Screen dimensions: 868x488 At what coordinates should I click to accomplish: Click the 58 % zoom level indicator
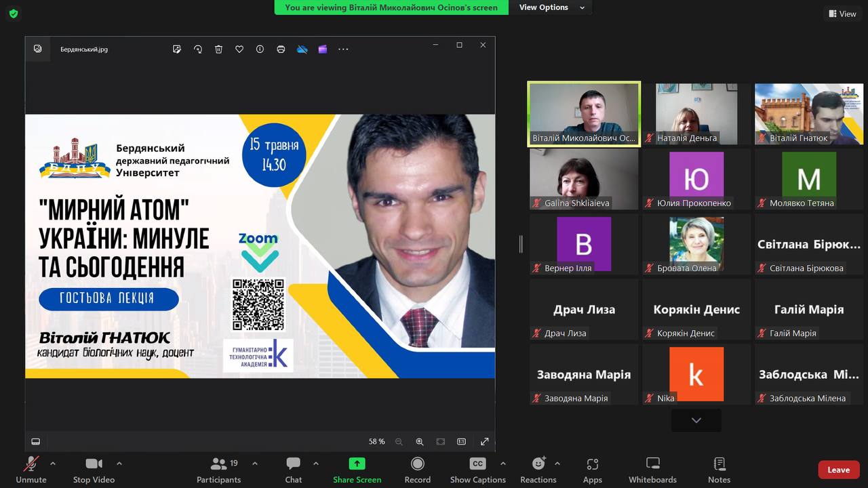tap(376, 441)
